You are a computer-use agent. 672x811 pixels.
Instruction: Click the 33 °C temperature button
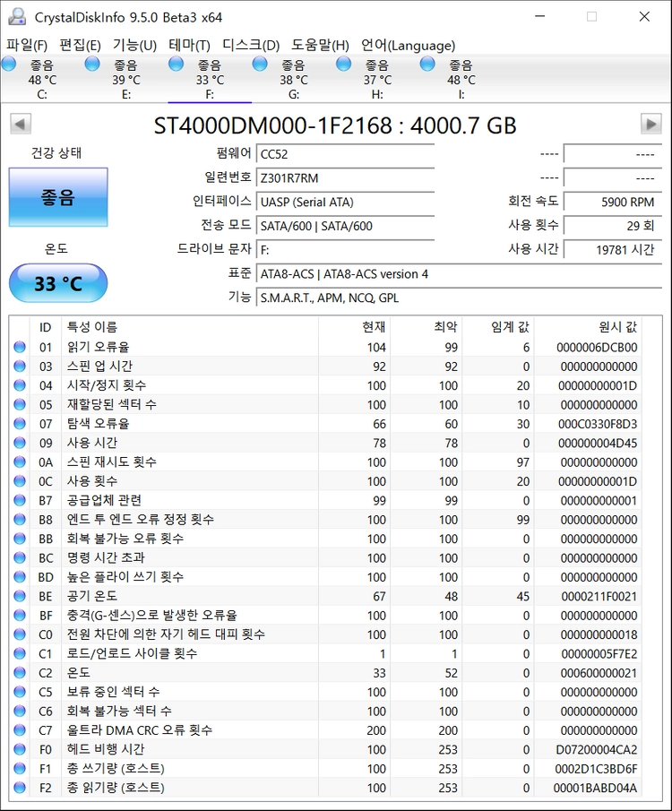tap(58, 283)
